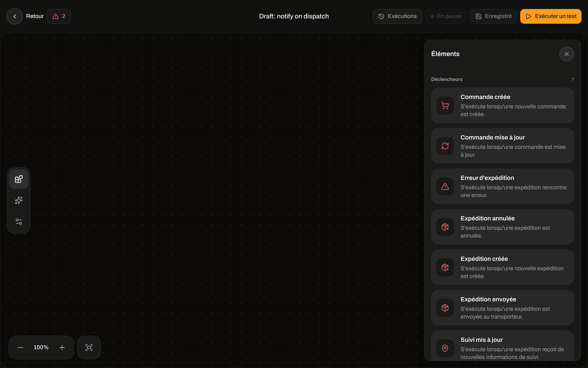This screenshot has height=368, width=588.
Task: Select the Commande créée cart icon
Action: [445, 105]
